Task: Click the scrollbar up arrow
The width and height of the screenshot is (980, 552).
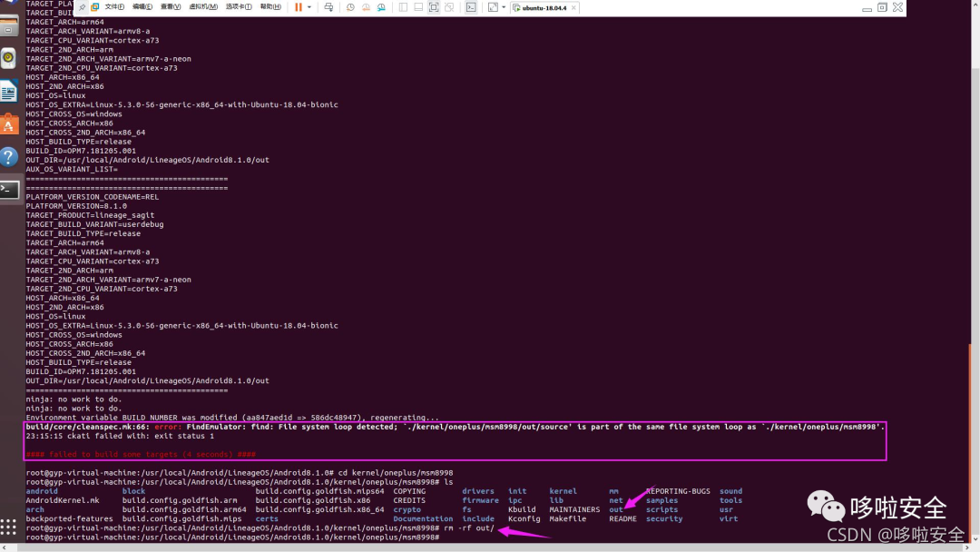Action: click(x=975, y=4)
